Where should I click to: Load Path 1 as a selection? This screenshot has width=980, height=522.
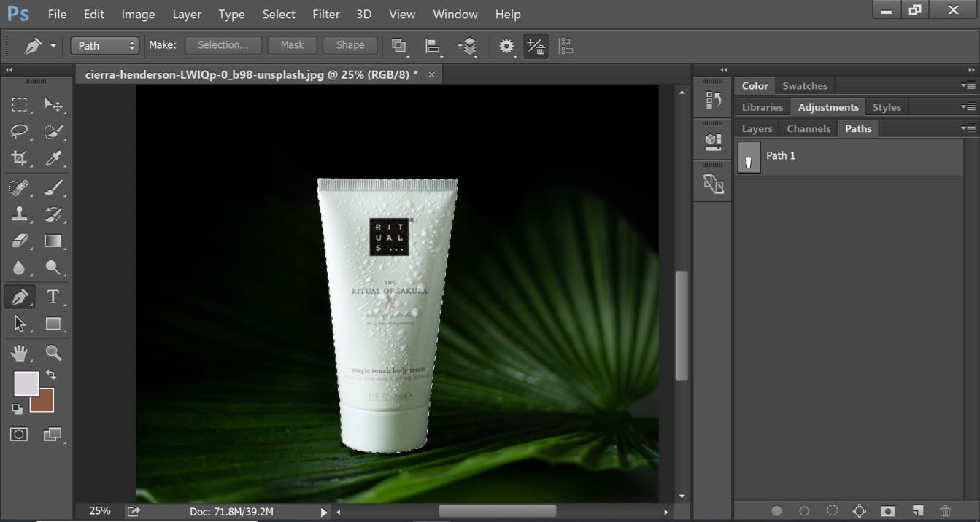point(833,511)
